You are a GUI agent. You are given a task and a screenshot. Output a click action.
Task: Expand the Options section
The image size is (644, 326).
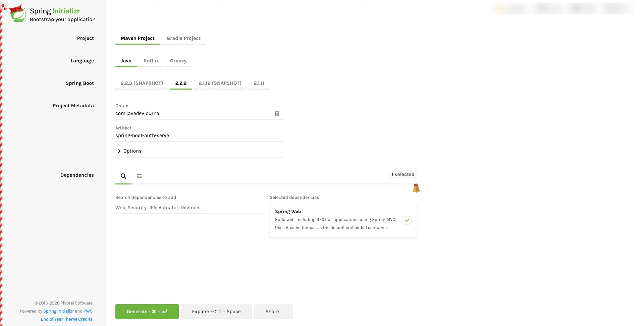199,151
